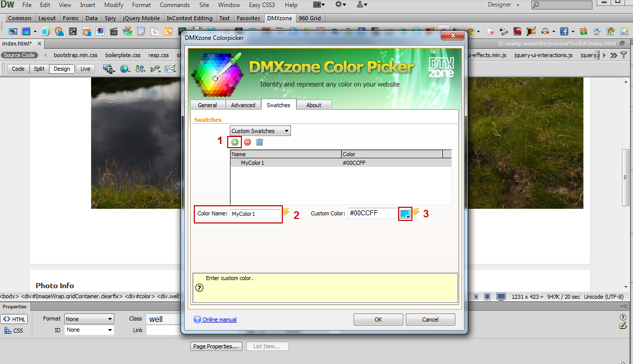Image resolution: width=633 pixels, height=364 pixels.
Task: Click the file management up-down arrows icon
Action: pos(140,69)
